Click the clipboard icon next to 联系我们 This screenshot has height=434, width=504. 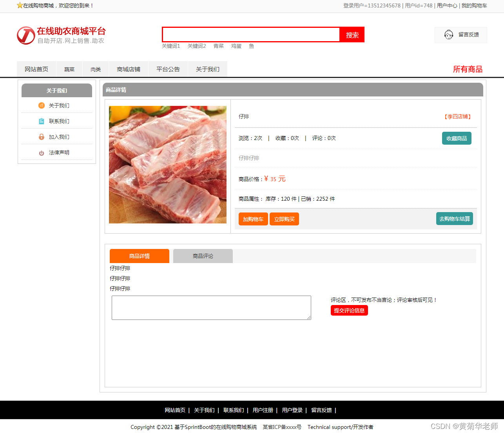pos(42,121)
